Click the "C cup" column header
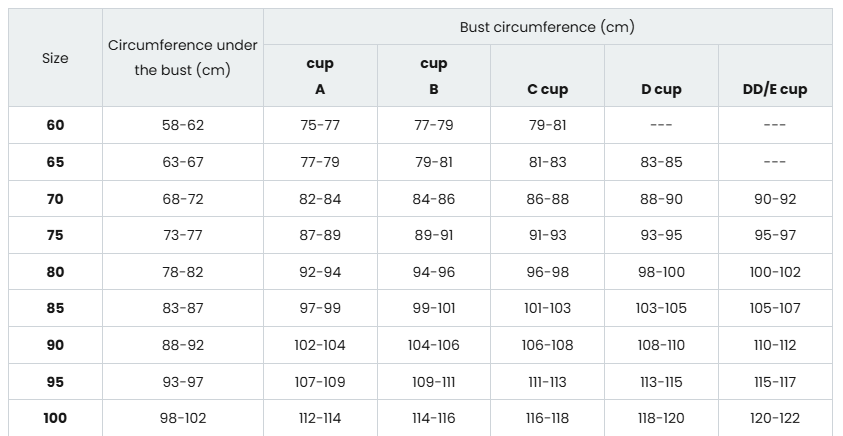Image resolution: width=843 pixels, height=436 pixels. point(547,89)
